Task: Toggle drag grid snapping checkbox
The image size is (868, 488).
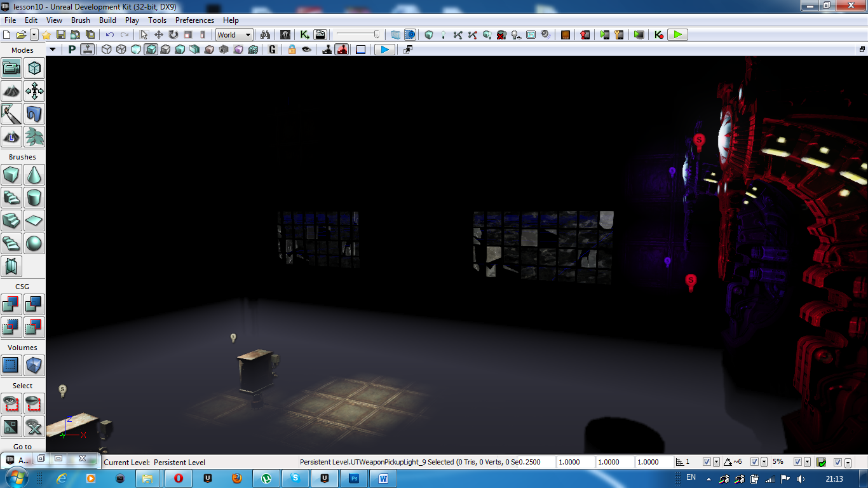Action: (707, 462)
